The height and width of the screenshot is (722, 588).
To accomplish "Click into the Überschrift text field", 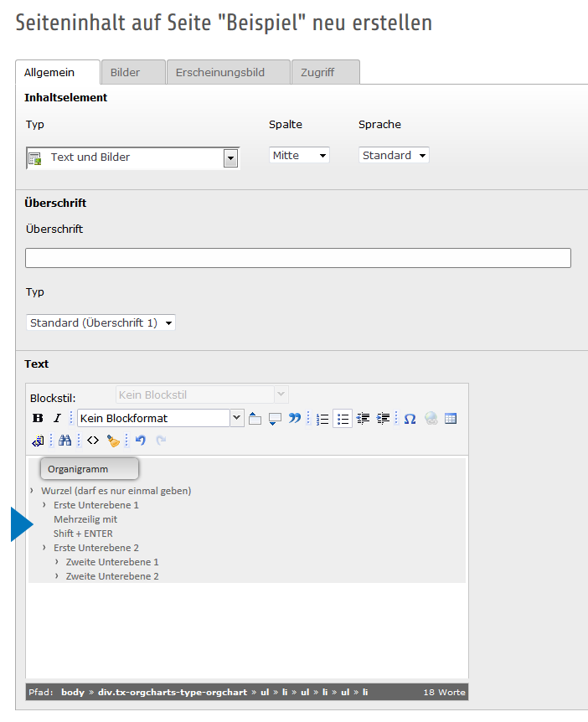I will click(297, 258).
